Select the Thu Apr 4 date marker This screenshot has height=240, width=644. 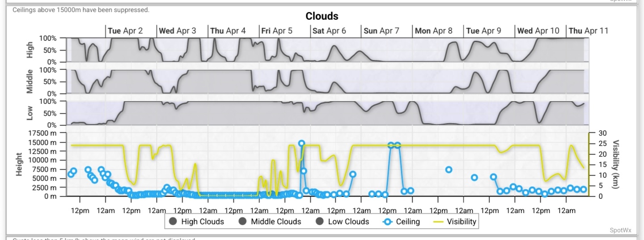pyautogui.click(x=228, y=31)
